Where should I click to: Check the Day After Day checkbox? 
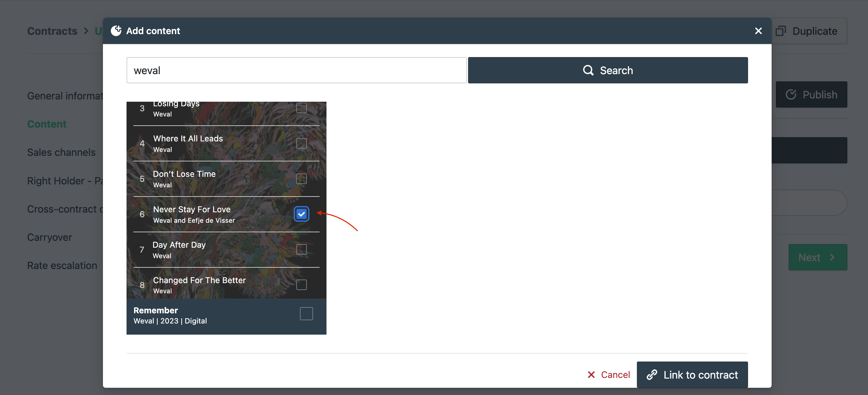(301, 250)
